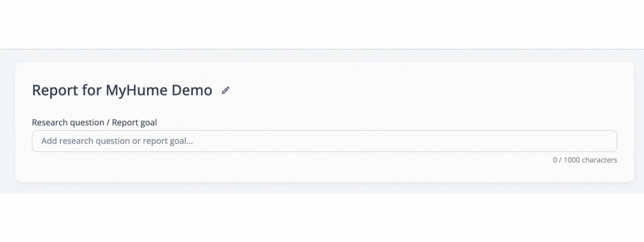
Task: Click the pencil edit icon beside the title
Action: pos(225,90)
